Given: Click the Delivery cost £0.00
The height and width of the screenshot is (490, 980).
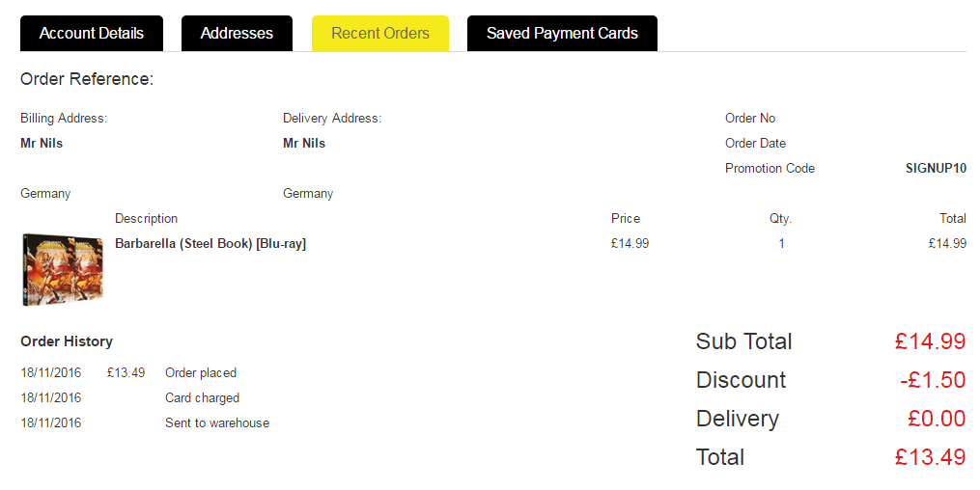Looking at the screenshot, I should [x=937, y=419].
